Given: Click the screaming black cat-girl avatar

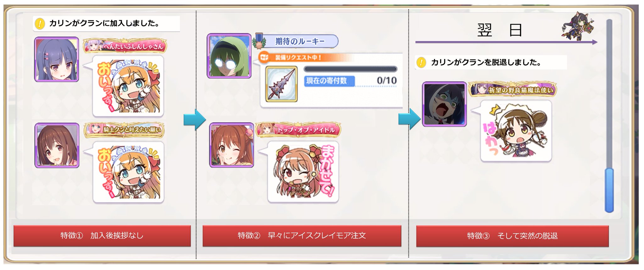Looking at the screenshot, I should click(x=444, y=104).
